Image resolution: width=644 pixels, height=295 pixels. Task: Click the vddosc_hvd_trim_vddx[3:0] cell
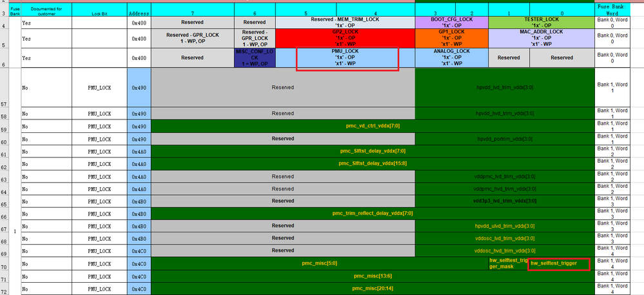pyautogui.click(x=505, y=251)
